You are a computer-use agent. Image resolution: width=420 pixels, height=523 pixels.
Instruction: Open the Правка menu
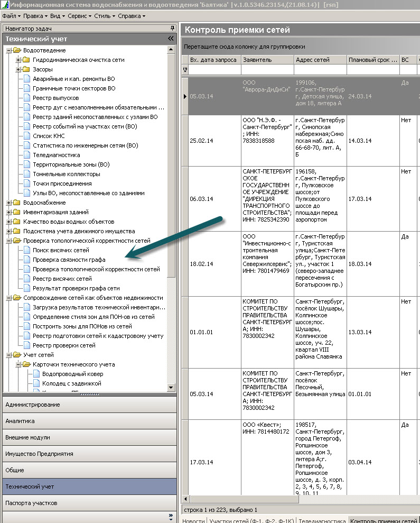[x=35, y=16]
